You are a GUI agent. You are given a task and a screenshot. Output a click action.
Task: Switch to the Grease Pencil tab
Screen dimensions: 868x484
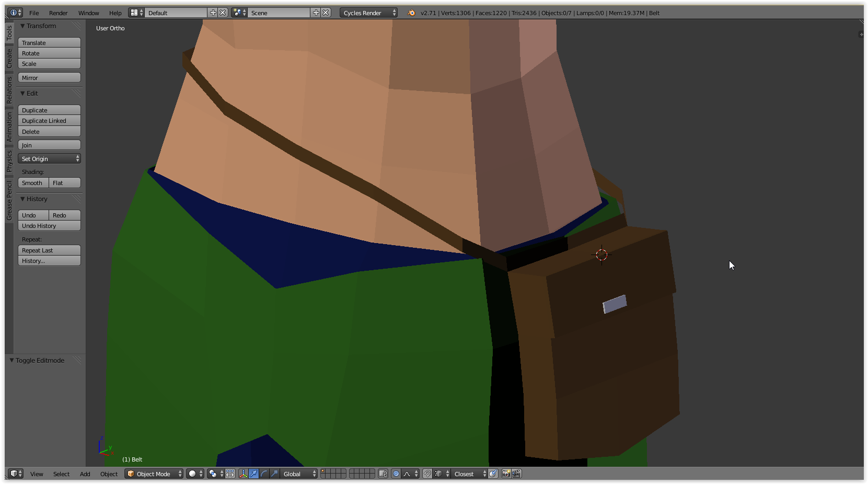[9, 201]
